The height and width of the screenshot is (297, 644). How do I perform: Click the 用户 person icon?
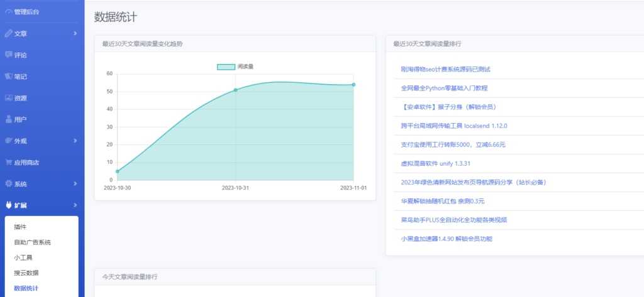(8, 119)
